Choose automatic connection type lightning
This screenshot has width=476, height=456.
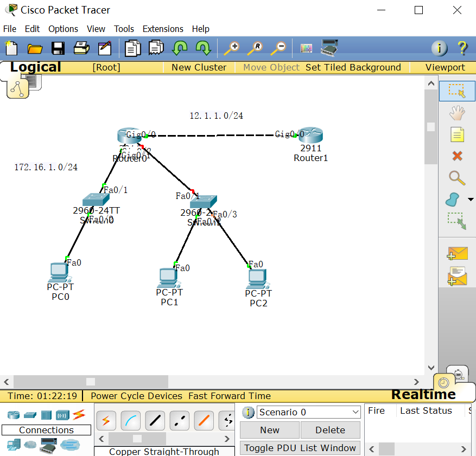pos(106,421)
